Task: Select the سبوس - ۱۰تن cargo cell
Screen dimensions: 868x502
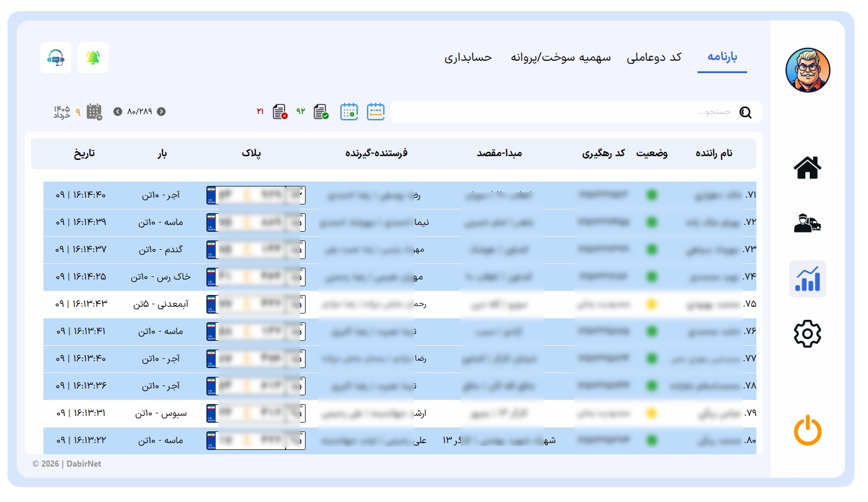Action: tap(161, 413)
